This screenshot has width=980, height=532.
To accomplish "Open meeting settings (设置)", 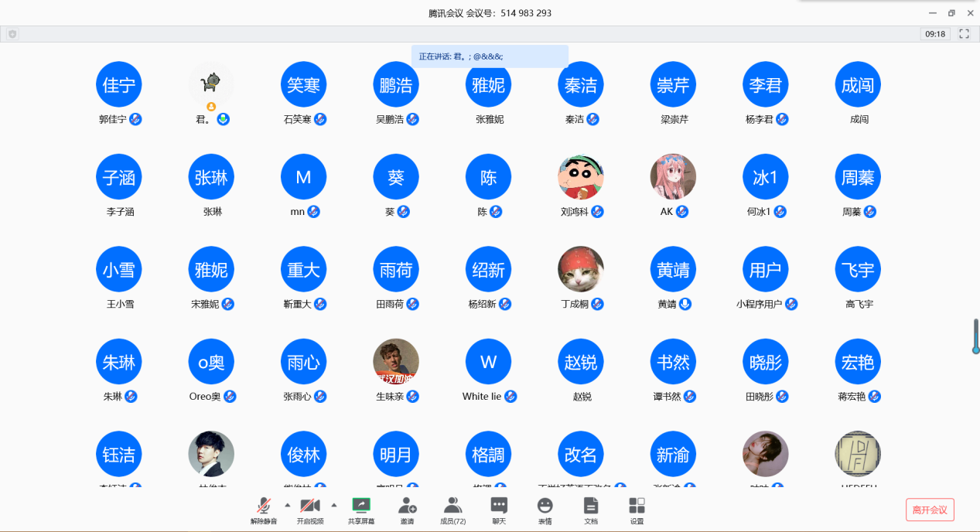I will [x=637, y=510].
